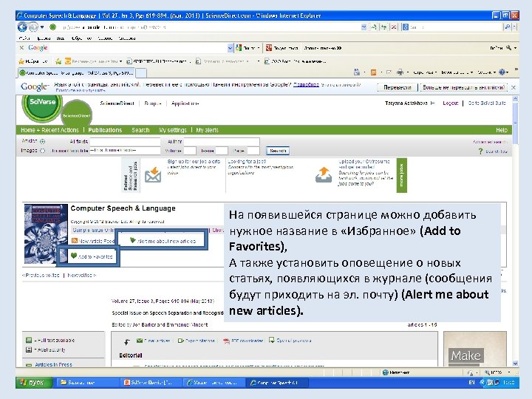Click the Больше не переводить button
Screen dimensions: 532x399
463,87
